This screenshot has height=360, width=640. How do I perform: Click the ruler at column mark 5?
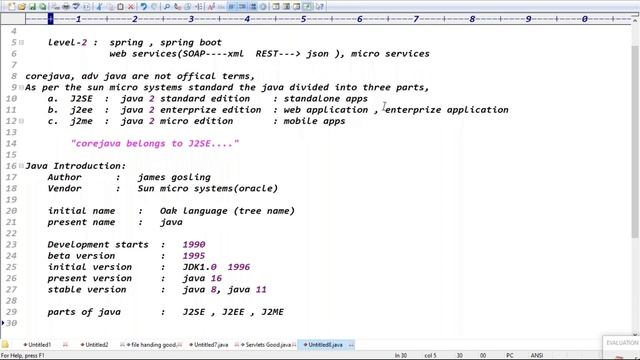303,19
